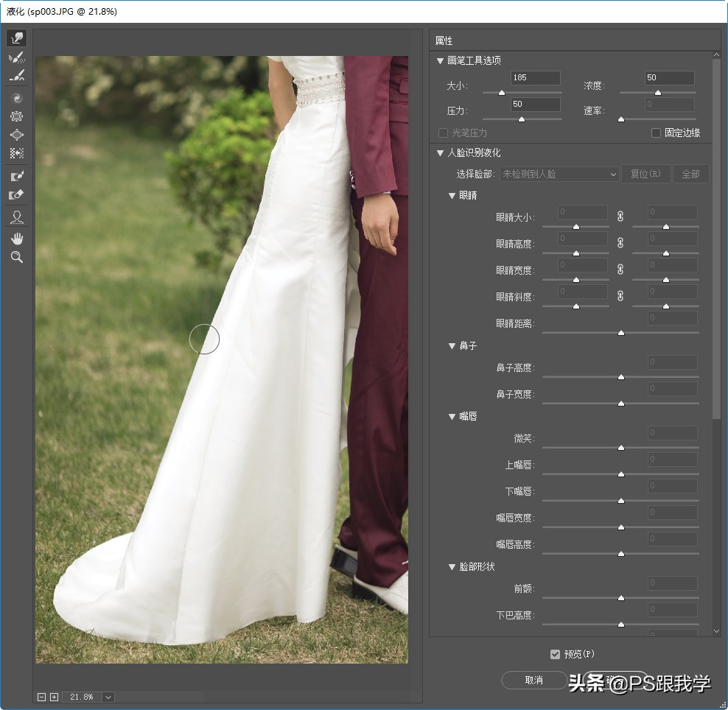Click the 压力 value input field
This screenshot has width=728, height=710.
(536, 105)
